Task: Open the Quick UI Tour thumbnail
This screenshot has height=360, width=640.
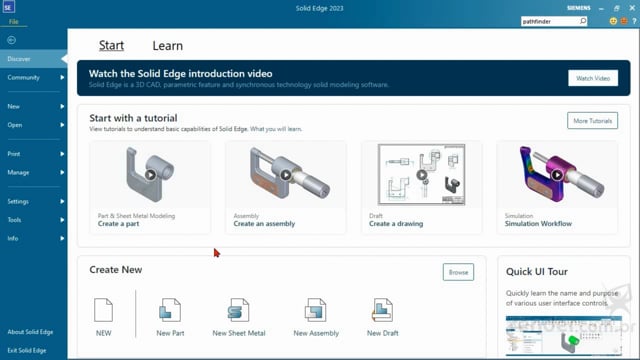Action: (x=564, y=336)
